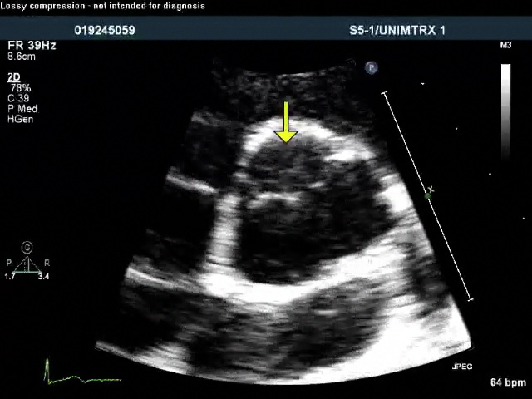This screenshot has width=532, height=399.
Task: Click the 8.6cm depth value
Action: coord(21,57)
